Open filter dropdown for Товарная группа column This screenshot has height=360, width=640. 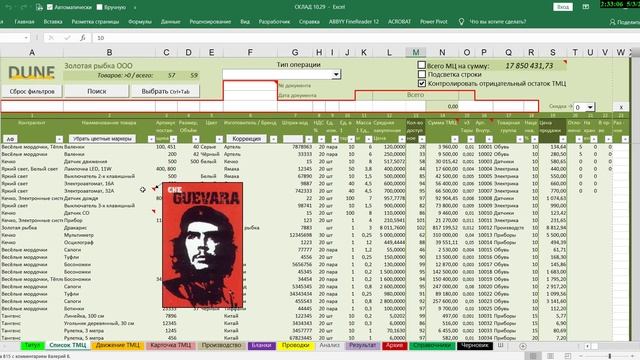click(x=520, y=139)
